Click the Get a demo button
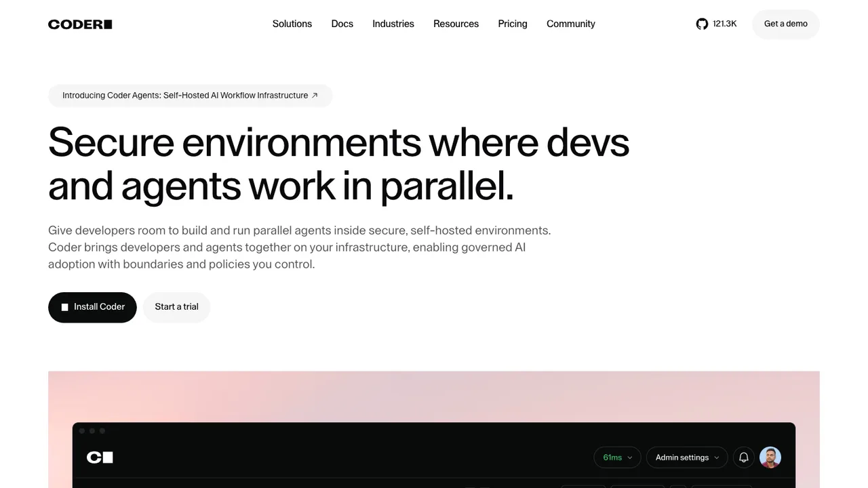The image size is (868, 488). tap(786, 24)
